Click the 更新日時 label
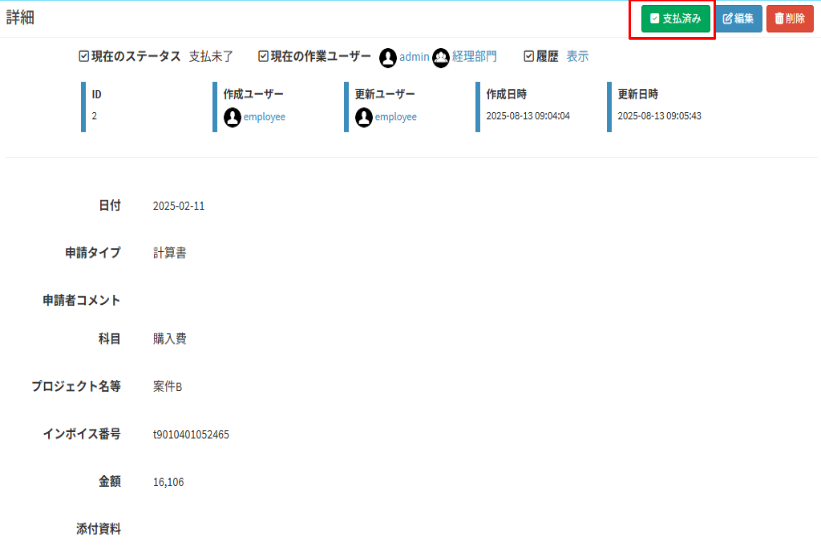Screen dimensions: 821x556 638,94
